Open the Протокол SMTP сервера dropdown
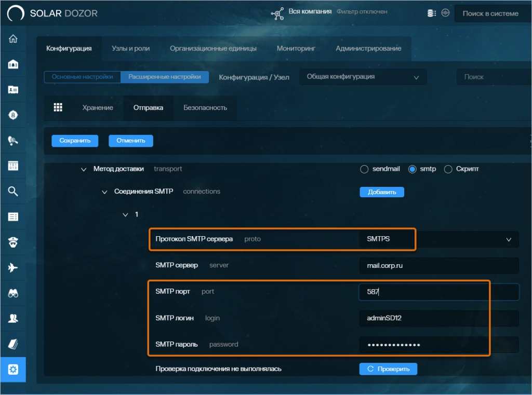Image resolution: width=532 pixels, height=395 pixels. 438,239
